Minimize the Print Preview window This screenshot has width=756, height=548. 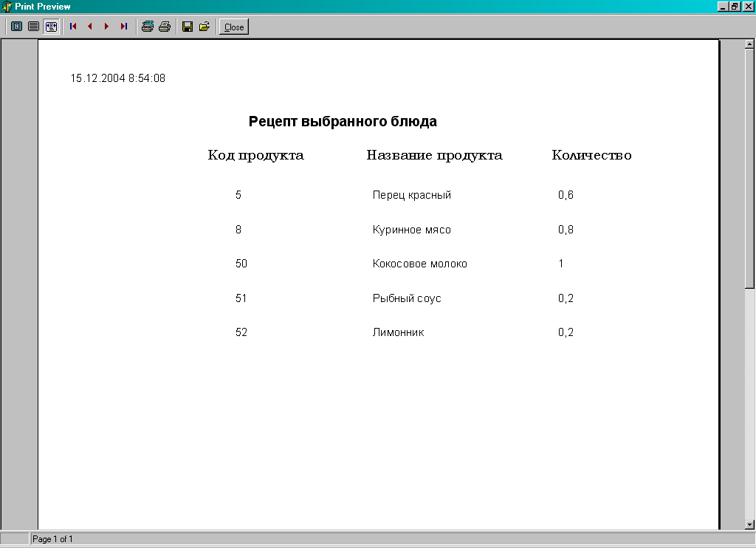(722, 6)
